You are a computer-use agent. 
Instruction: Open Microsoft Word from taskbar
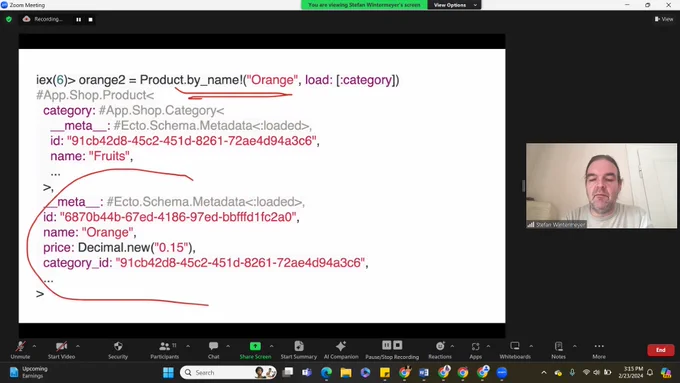coord(424,373)
